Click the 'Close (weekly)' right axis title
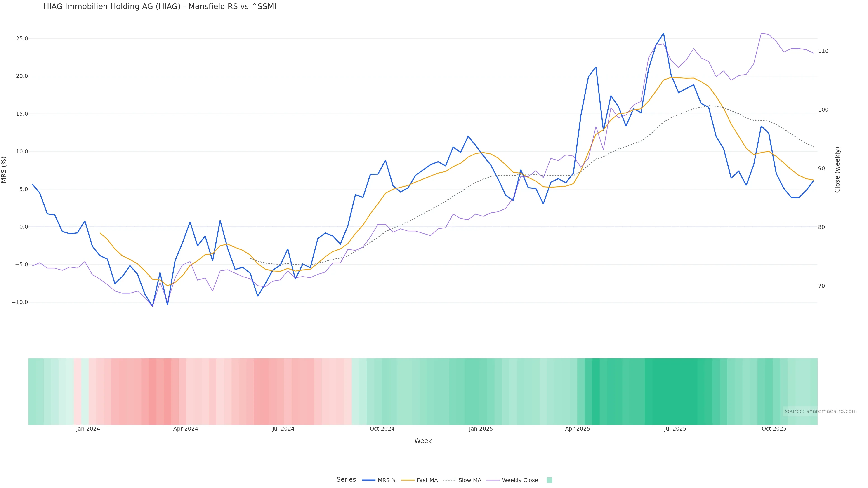Viewport: 868px width, 488px height. pyautogui.click(x=837, y=170)
